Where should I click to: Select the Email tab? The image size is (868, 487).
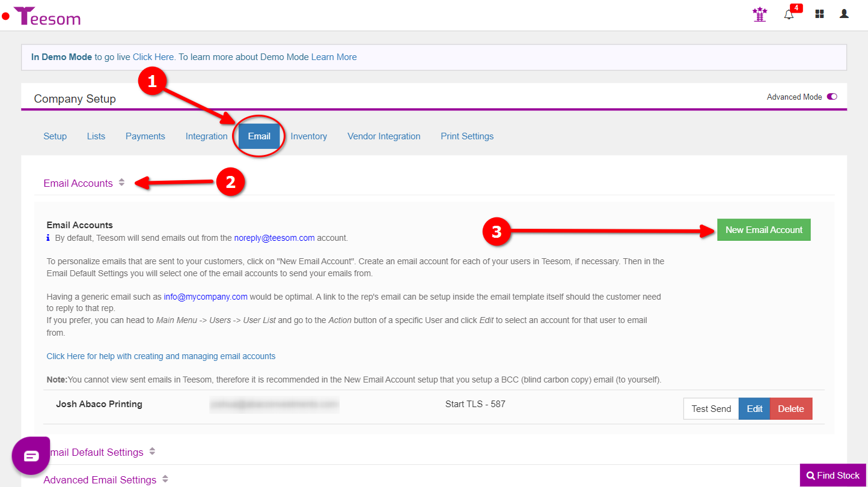point(259,136)
